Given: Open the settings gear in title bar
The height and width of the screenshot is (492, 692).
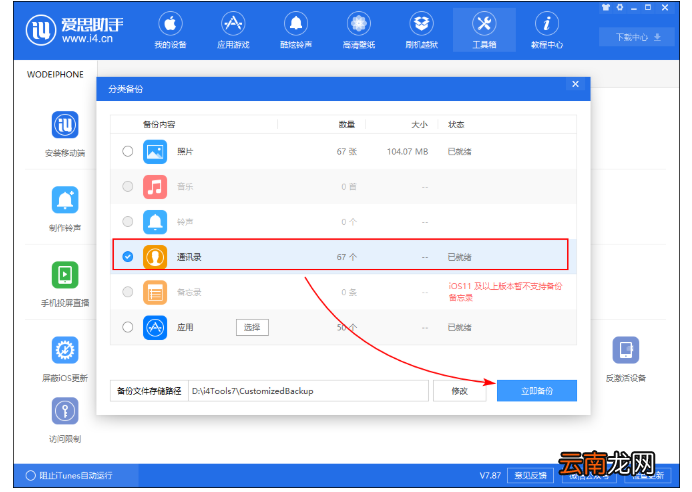Looking at the screenshot, I should click(620, 8).
